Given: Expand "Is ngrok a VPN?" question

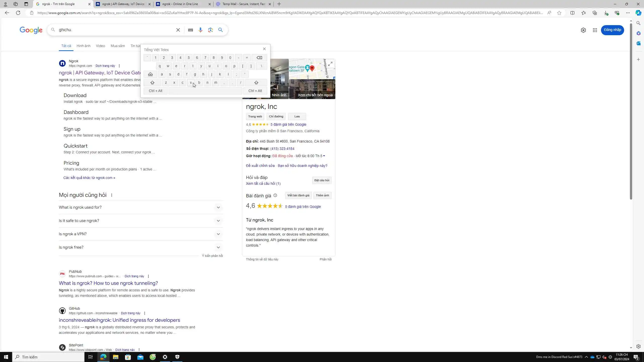Looking at the screenshot, I should pyautogui.click(x=218, y=234).
